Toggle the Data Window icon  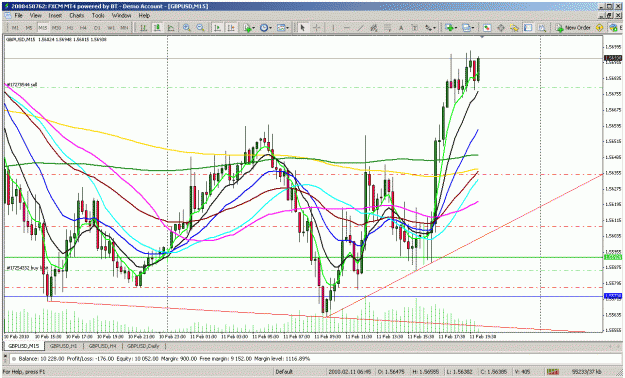501,28
